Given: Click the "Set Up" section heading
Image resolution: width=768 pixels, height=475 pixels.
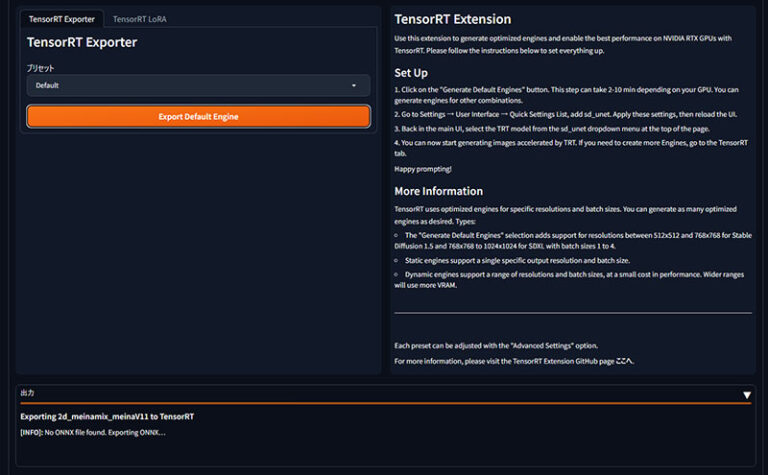Looking at the screenshot, I should (411, 73).
